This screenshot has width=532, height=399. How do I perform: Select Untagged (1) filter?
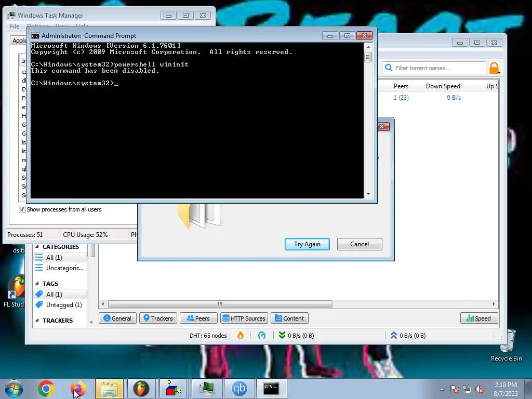60,304
